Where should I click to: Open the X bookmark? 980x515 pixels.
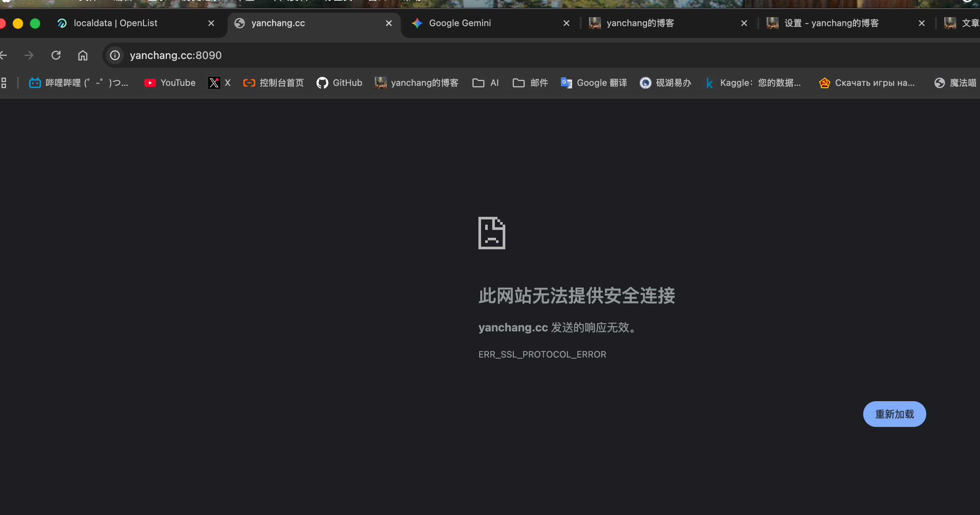click(219, 83)
